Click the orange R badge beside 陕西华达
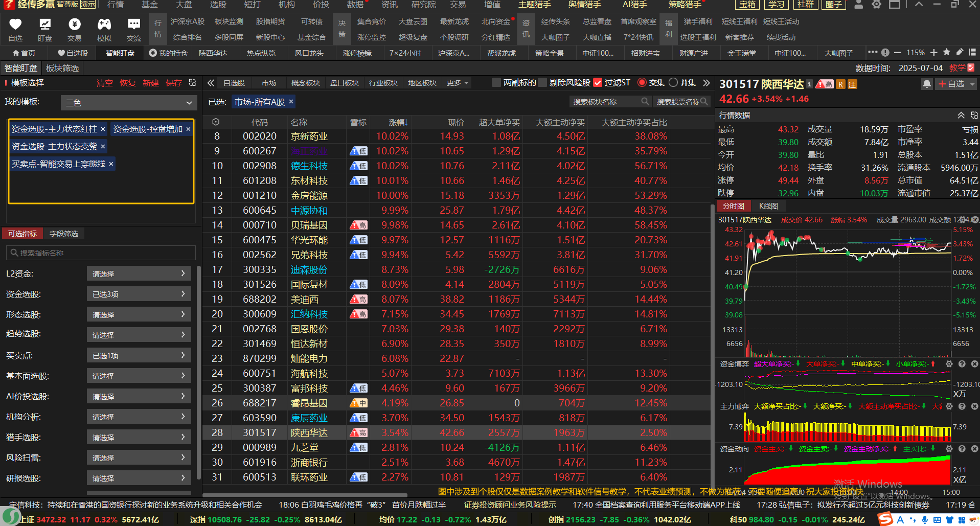 840,84
